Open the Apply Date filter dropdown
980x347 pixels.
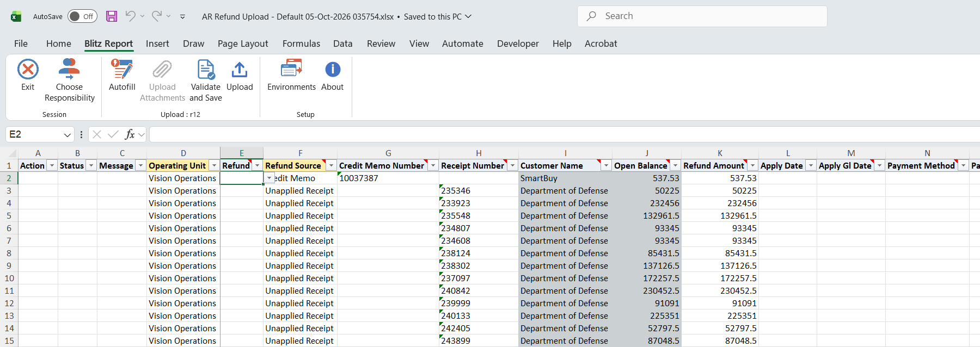[811, 165]
